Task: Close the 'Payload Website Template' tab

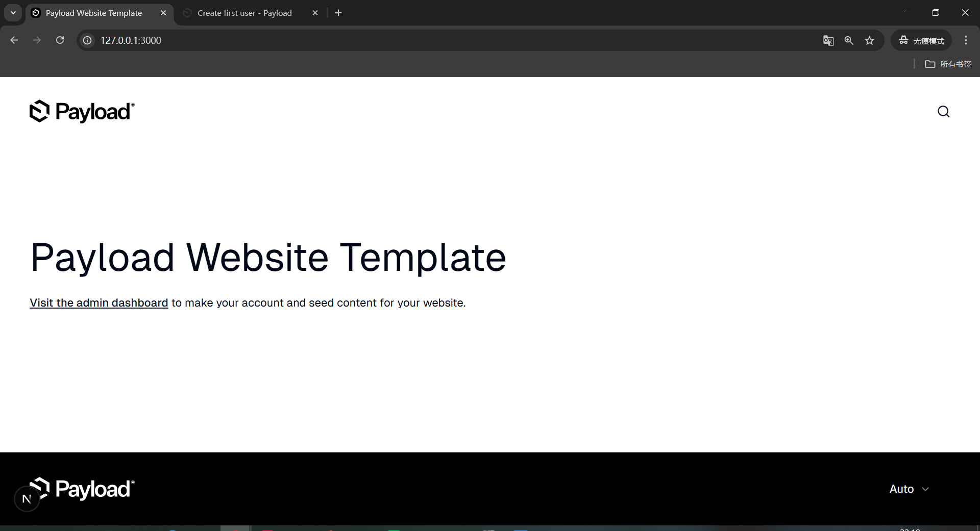Action: 163,13
